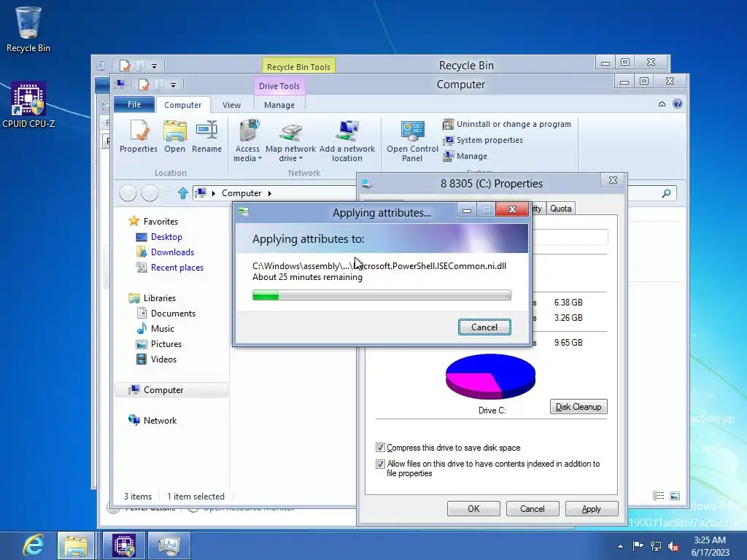The height and width of the screenshot is (560, 747).
Task: Open CPU-Z taskbar button
Action: tap(123, 545)
